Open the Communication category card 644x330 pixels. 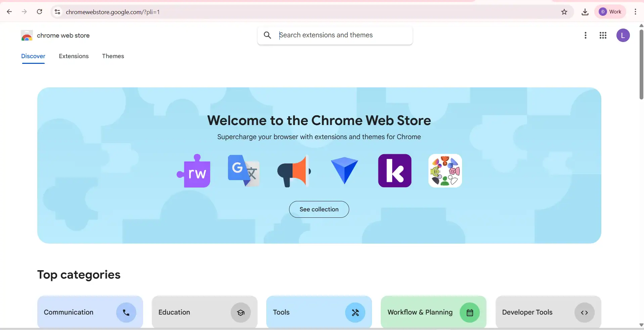point(90,312)
